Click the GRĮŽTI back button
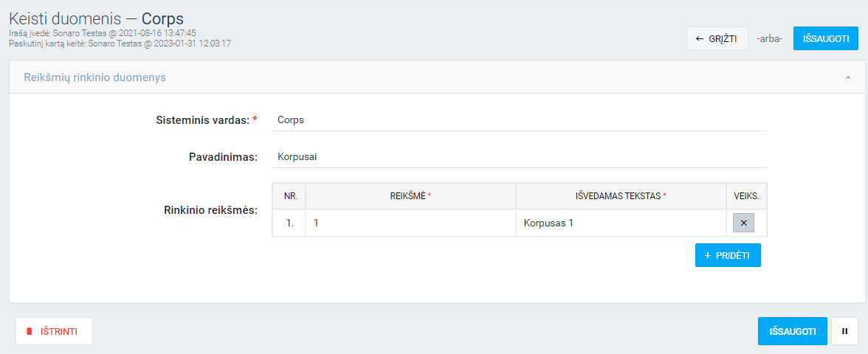The image size is (868, 354). (x=717, y=38)
